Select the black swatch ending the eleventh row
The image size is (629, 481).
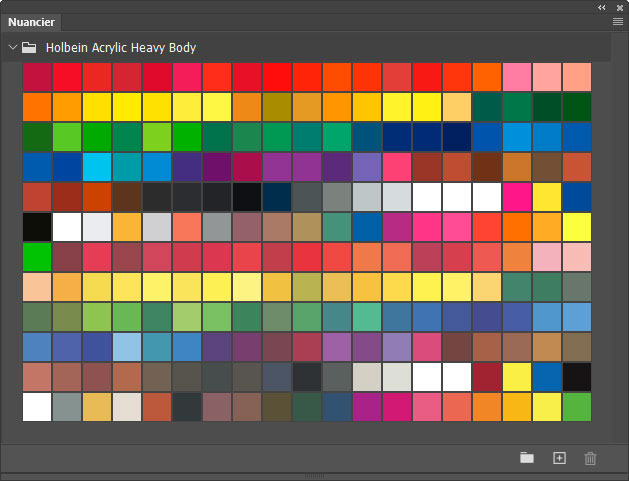click(x=577, y=377)
